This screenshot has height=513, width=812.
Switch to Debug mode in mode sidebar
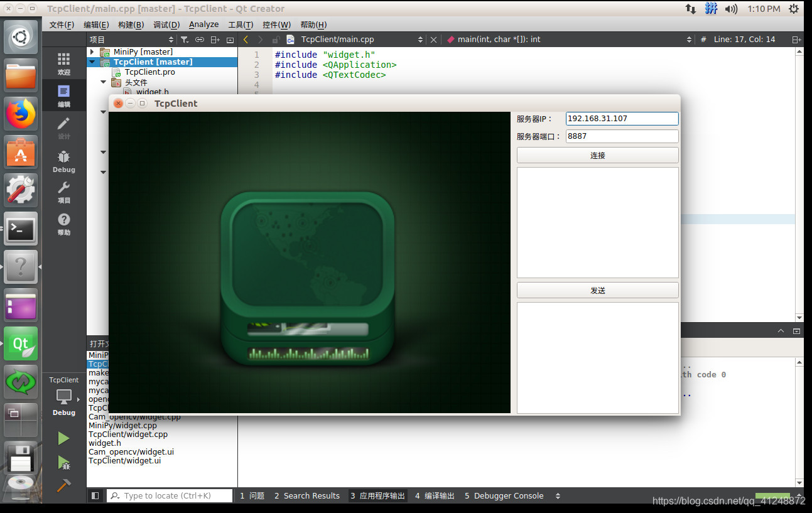[63, 160]
